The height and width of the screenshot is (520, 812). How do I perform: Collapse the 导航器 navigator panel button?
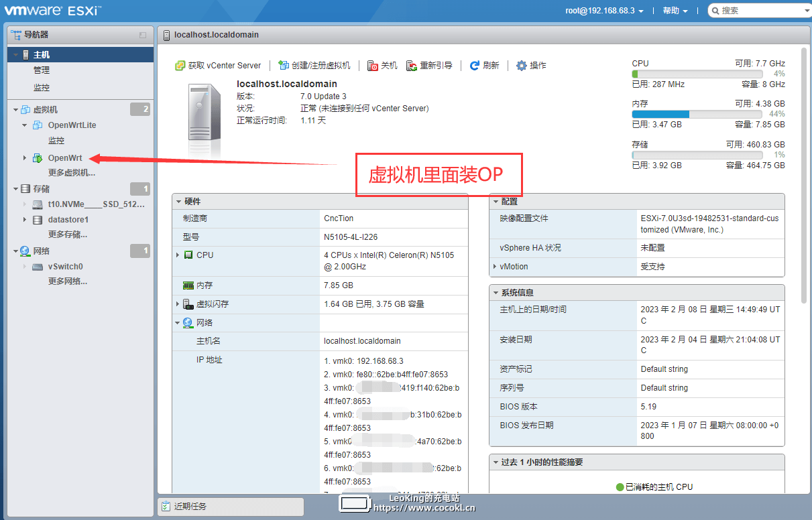pos(142,35)
